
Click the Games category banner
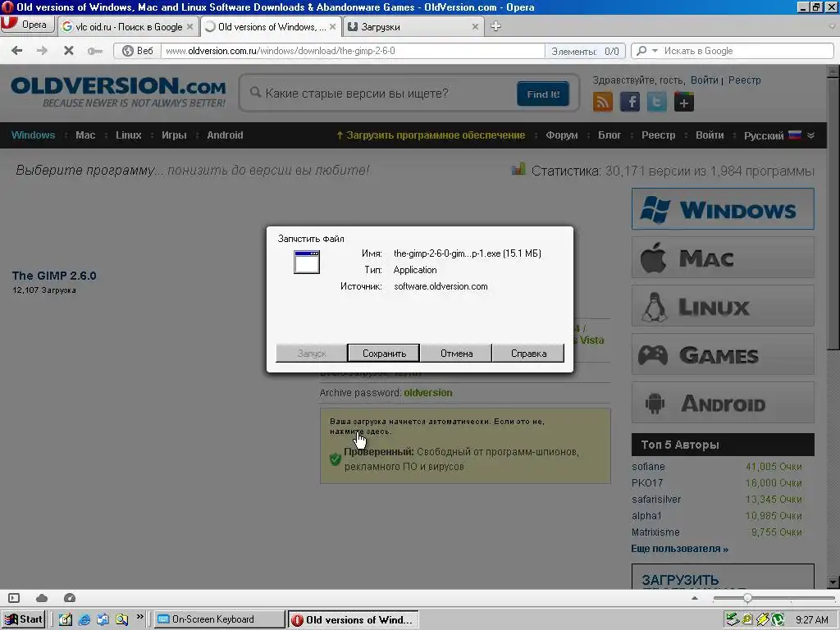[723, 354]
